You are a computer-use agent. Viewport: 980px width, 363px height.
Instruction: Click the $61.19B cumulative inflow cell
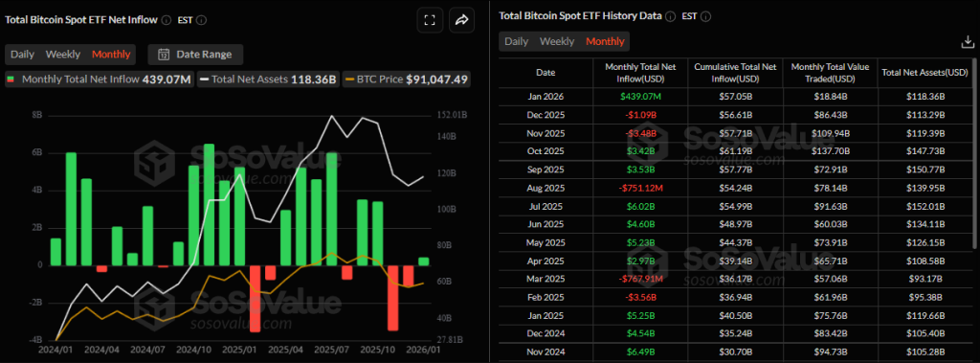[x=735, y=150]
